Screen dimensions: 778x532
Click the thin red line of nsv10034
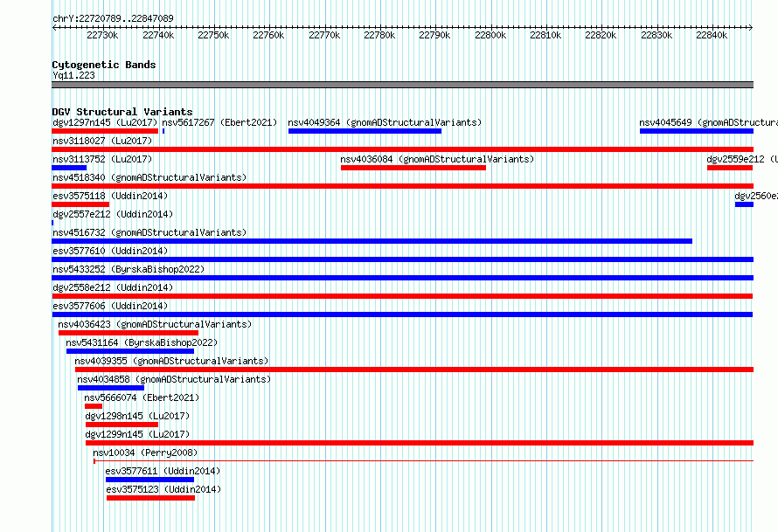pyautogui.click(x=423, y=461)
